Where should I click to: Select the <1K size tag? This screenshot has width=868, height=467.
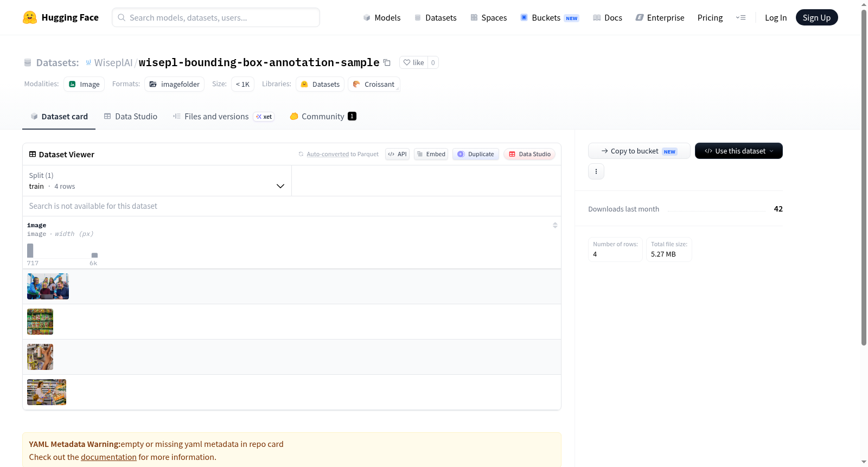pyautogui.click(x=242, y=84)
